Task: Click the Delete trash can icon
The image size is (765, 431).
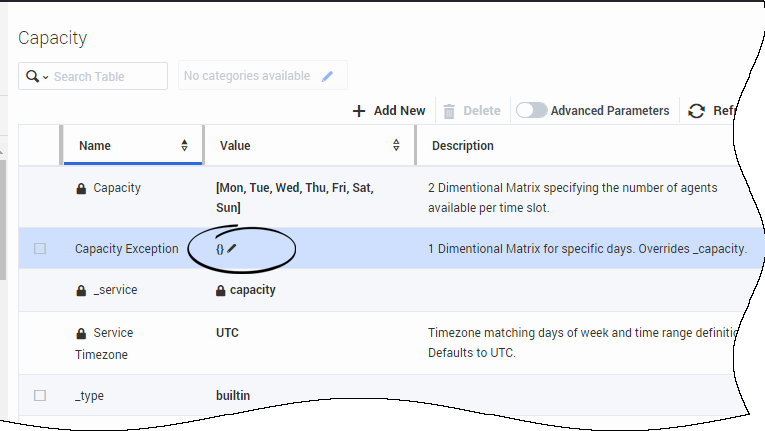Action: click(x=449, y=111)
